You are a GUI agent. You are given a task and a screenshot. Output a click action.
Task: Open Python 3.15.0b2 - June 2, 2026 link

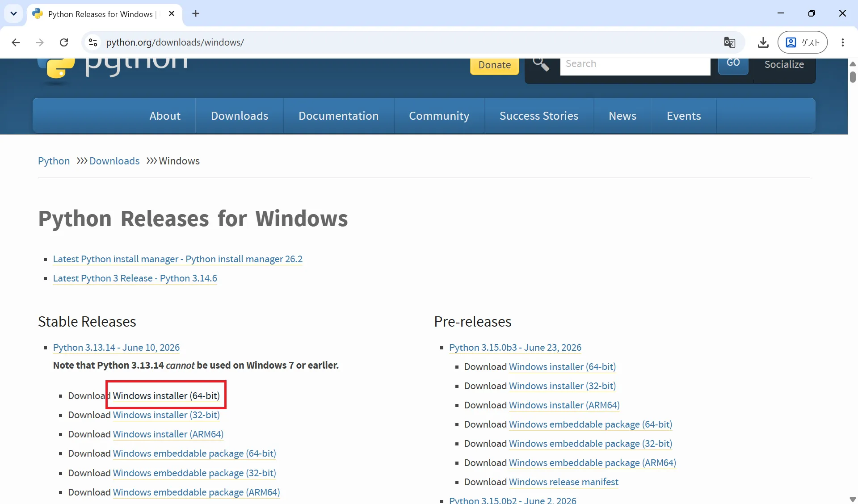[x=513, y=500]
